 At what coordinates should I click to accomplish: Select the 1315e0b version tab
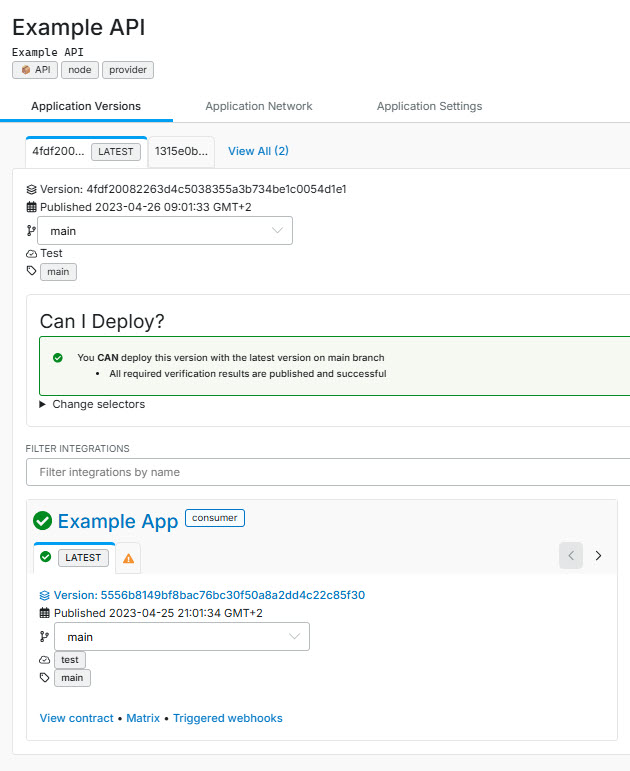pos(181,151)
